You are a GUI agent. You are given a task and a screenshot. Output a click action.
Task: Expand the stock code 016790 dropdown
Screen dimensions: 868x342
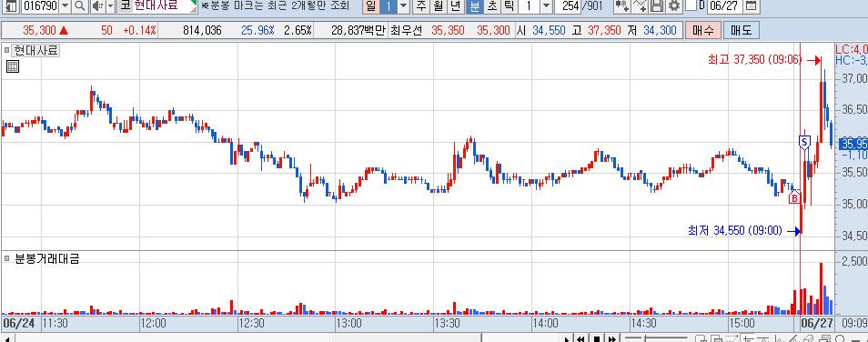coord(65,6)
